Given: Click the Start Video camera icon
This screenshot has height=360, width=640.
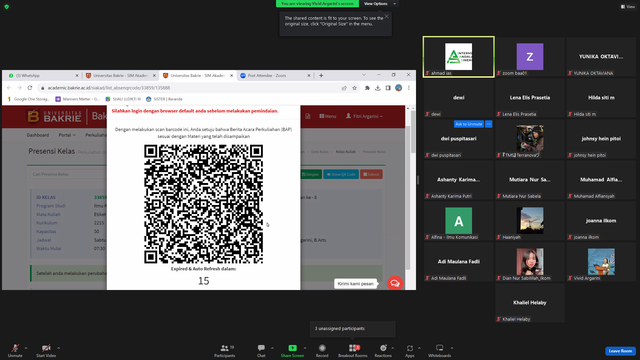Looking at the screenshot, I should click(46, 348).
